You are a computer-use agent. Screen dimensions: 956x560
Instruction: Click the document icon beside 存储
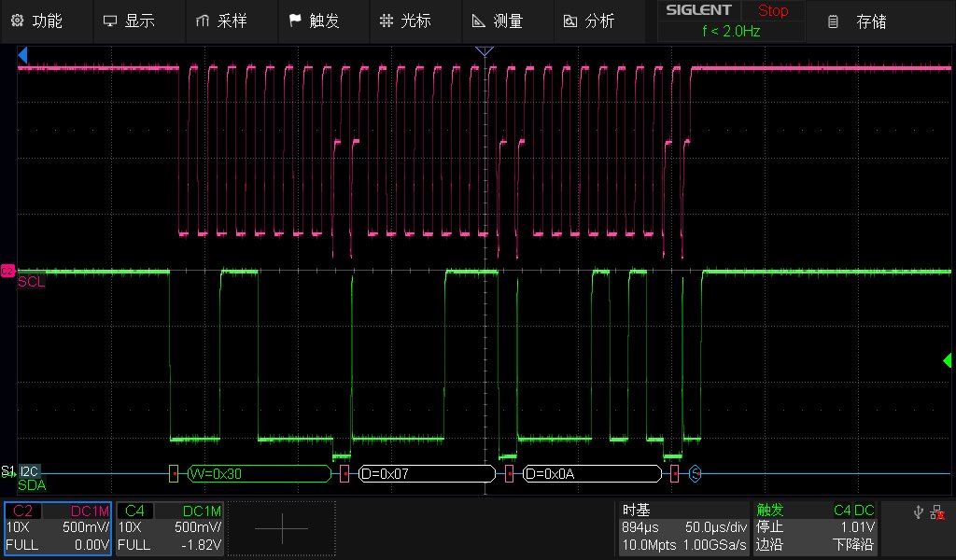pos(833,22)
